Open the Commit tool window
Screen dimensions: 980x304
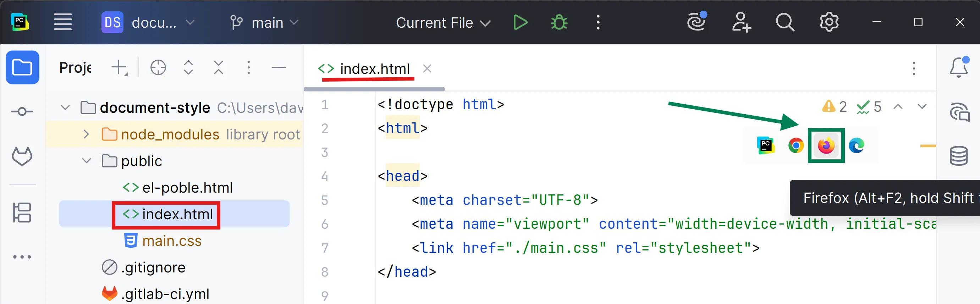pyautogui.click(x=22, y=111)
